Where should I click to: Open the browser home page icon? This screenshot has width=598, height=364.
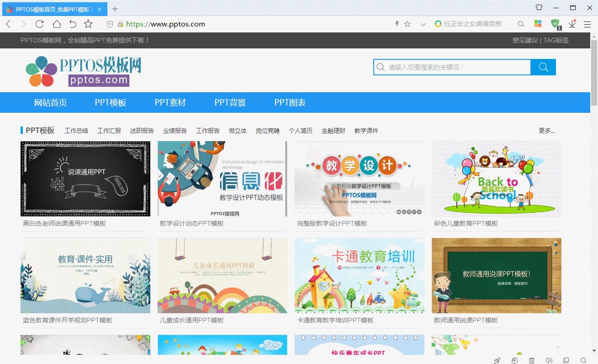click(x=56, y=24)
